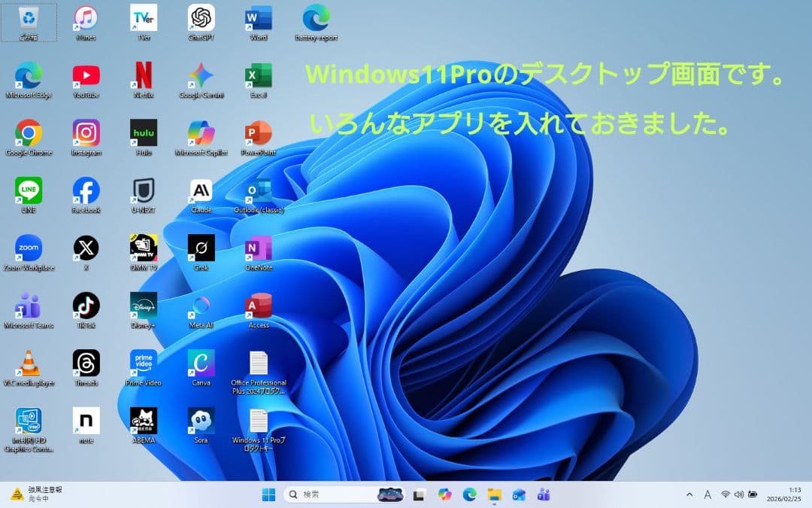Image resolution: width=812 pixels, height=508 pixels.
Task: Launch the Grok shortcut
Action: (x=201, y=252)
